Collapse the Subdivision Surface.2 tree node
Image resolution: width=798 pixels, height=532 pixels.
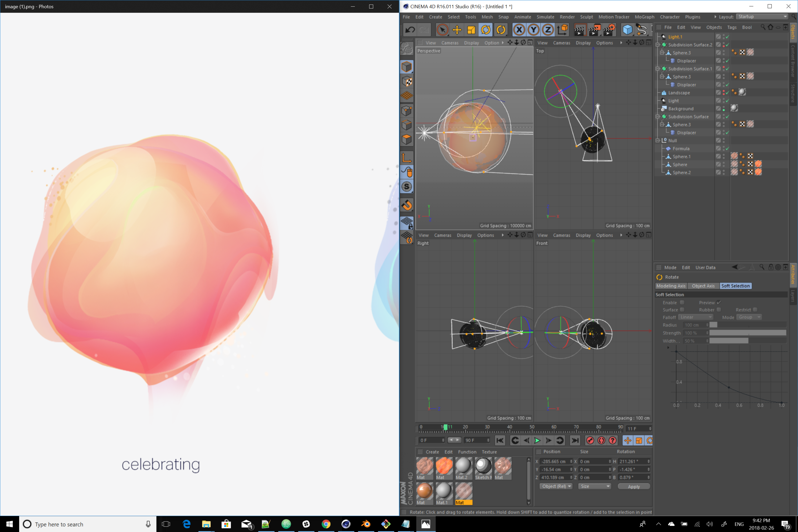click(x=658, y=45)
